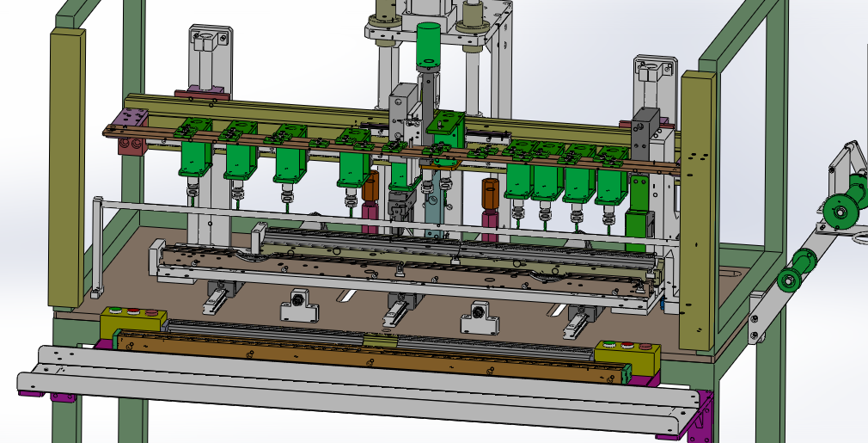Select the tall olive bar on right frame
The width and height of the screenshot is (868, 443).
point(698,211)
